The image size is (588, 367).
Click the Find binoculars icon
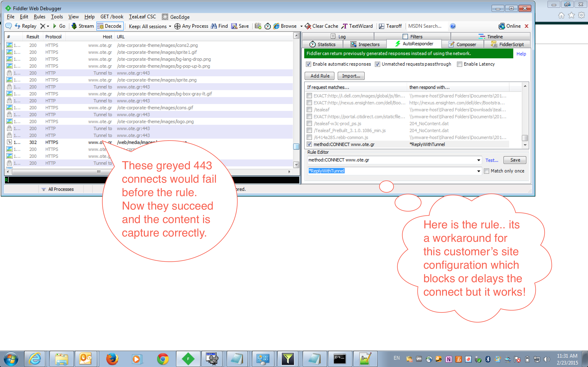[x=214, y=26]
